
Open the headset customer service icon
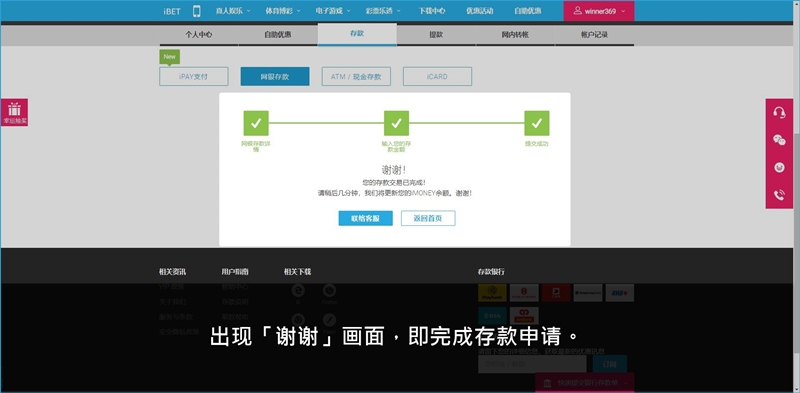(x=779, y=113)
